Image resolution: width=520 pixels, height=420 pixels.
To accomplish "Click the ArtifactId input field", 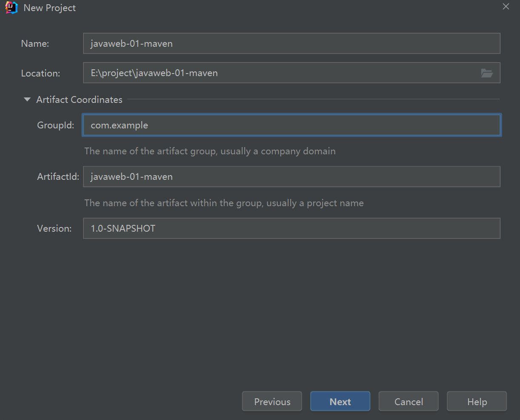I will 291,176.
